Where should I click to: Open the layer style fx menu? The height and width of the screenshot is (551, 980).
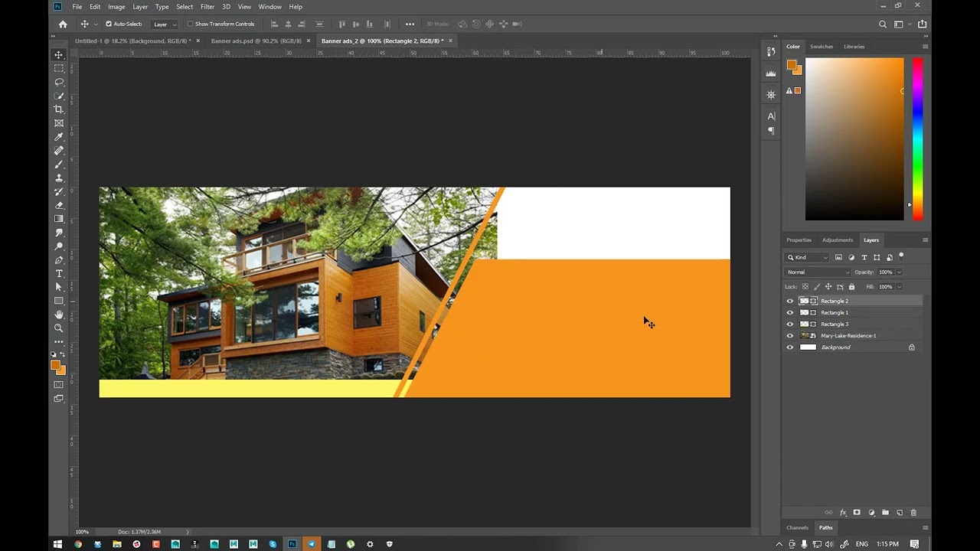[x=843, y=513]
